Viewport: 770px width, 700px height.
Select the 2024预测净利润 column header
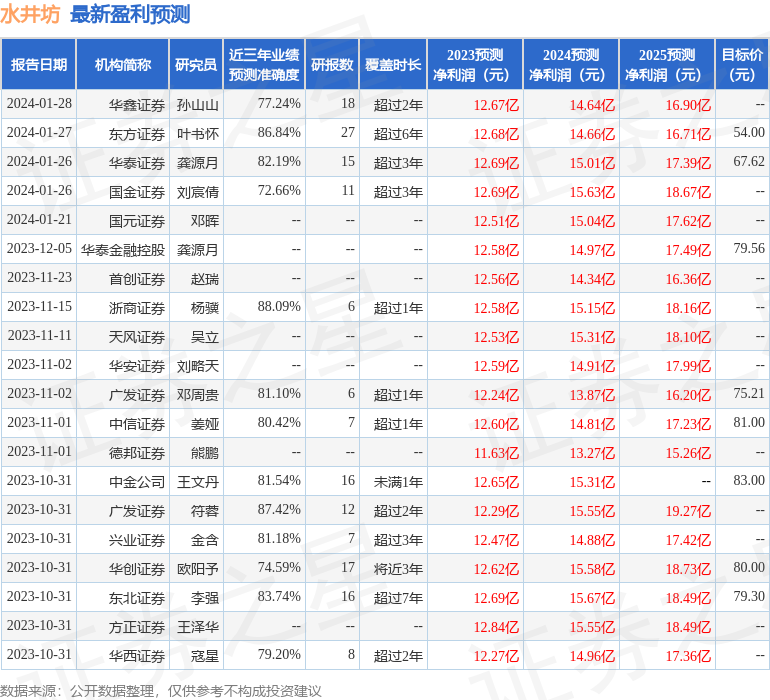pos(570,65)
